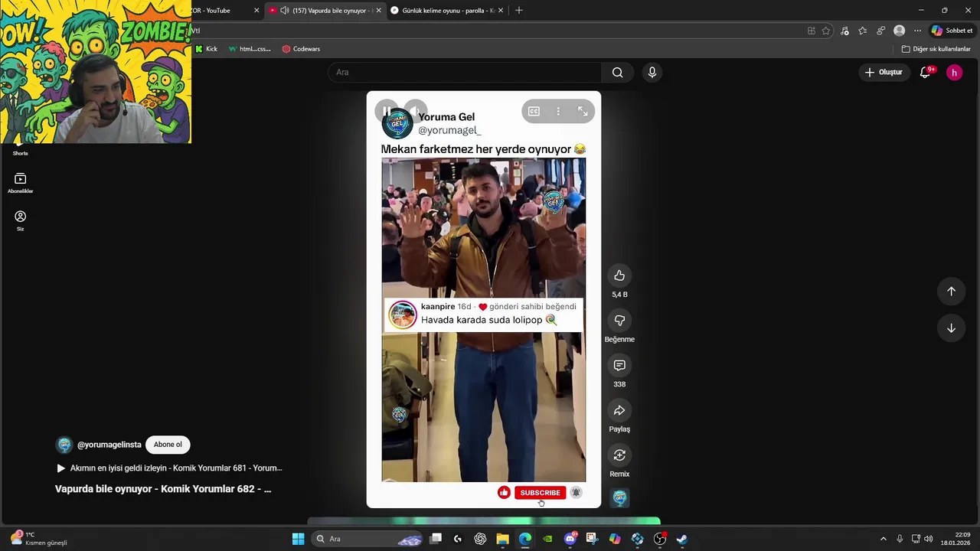
Task: Go to next Short with down arrow
Action: 951,328
